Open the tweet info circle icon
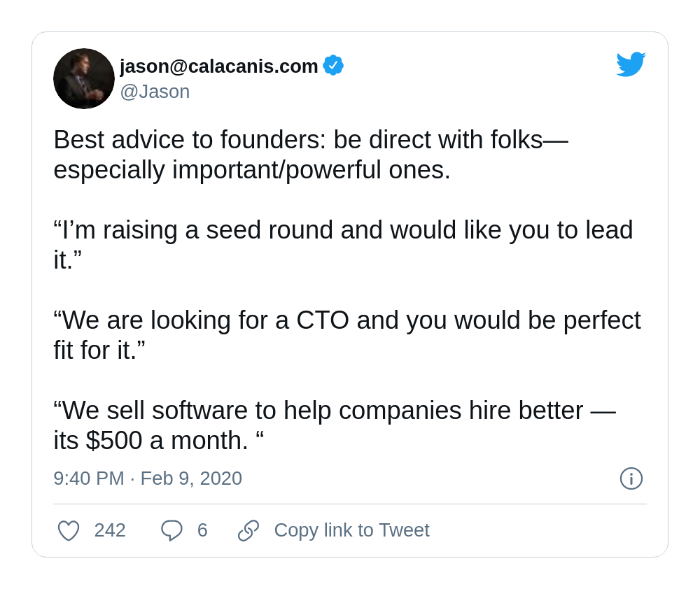700x589 pixels. pos(631,478)
